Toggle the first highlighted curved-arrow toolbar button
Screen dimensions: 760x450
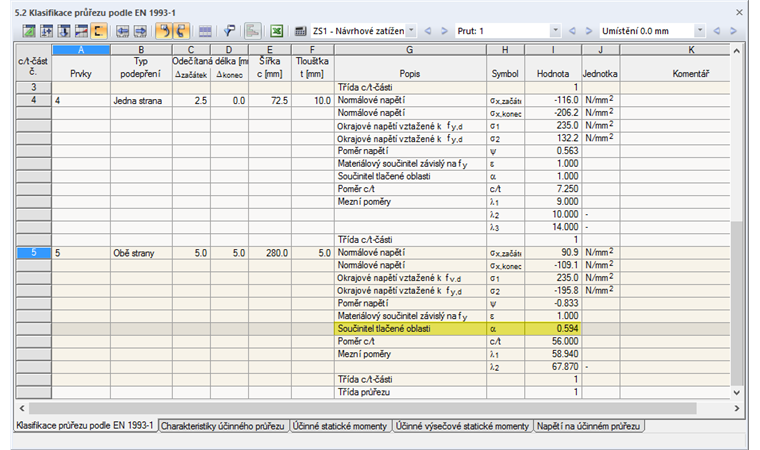point(164,32)
